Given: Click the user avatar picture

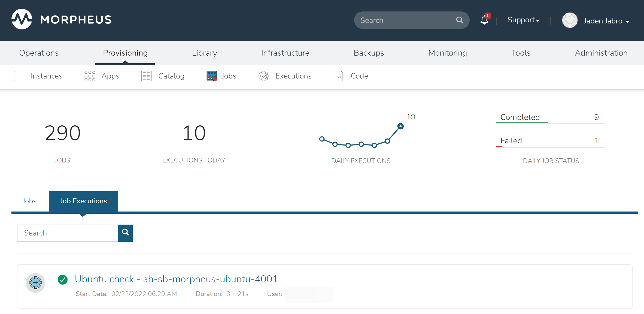Looking at the screenshot, I should point(570,20).
